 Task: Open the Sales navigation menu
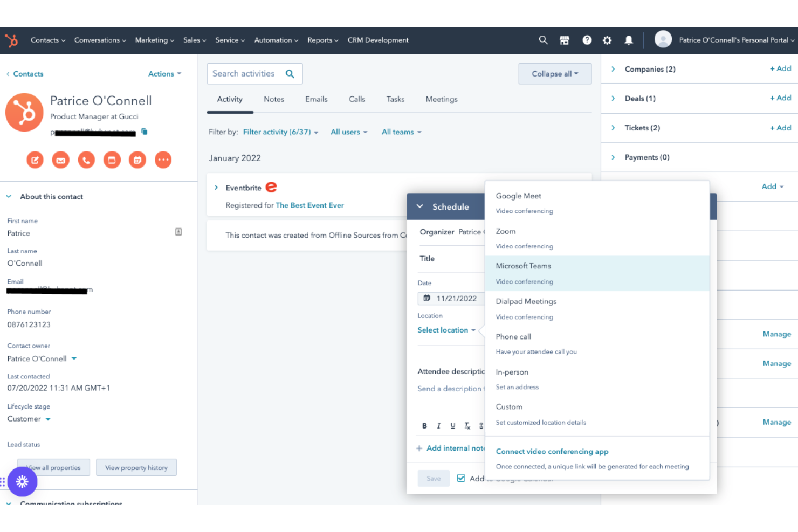pyautogui.click(x=195, y=40)
